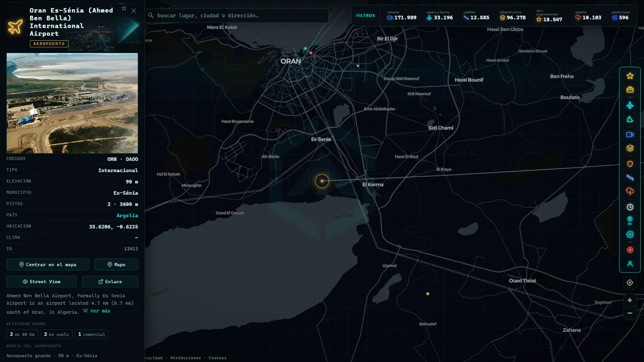The height and width of the screenshot is (362, 644).
Task: Toggle the predicciones filter showing 596
Action: (621, 16)
